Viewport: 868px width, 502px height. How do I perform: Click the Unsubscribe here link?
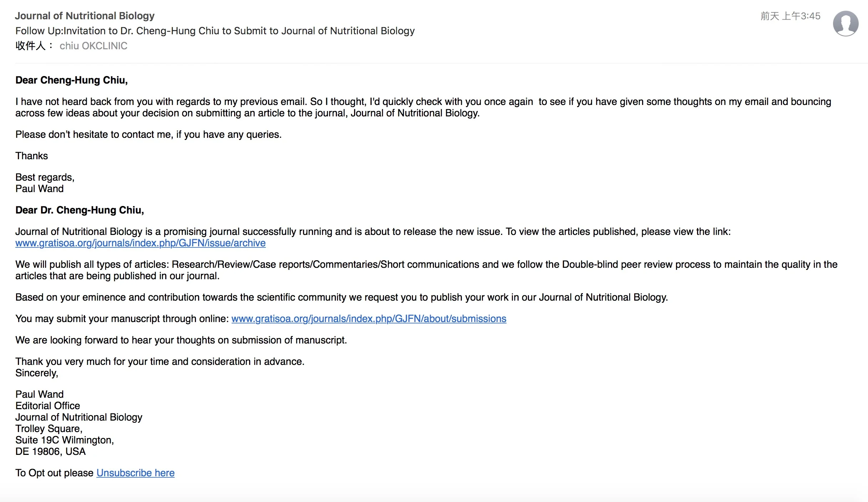click(135, 473)
